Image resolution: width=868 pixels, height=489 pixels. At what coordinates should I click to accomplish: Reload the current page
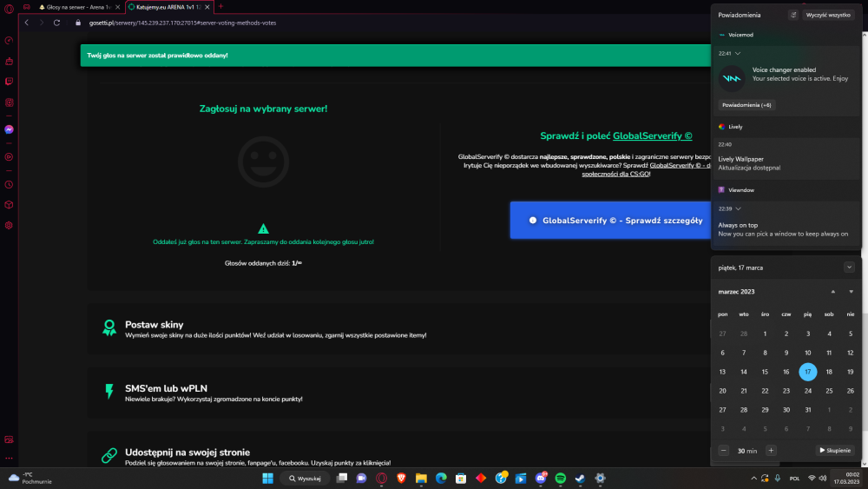[56, 23]
